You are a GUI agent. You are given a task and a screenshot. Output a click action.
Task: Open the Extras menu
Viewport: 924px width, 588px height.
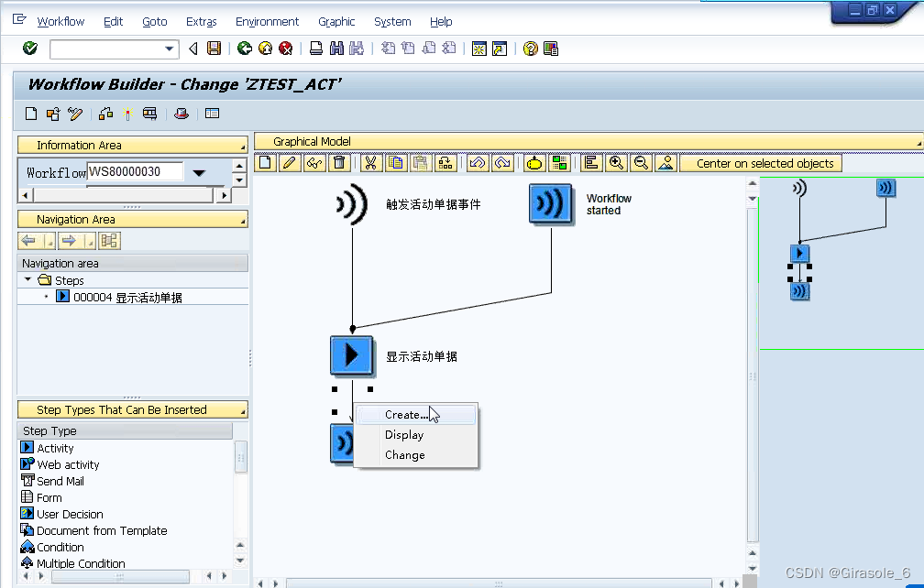click(x=202, y=22)
